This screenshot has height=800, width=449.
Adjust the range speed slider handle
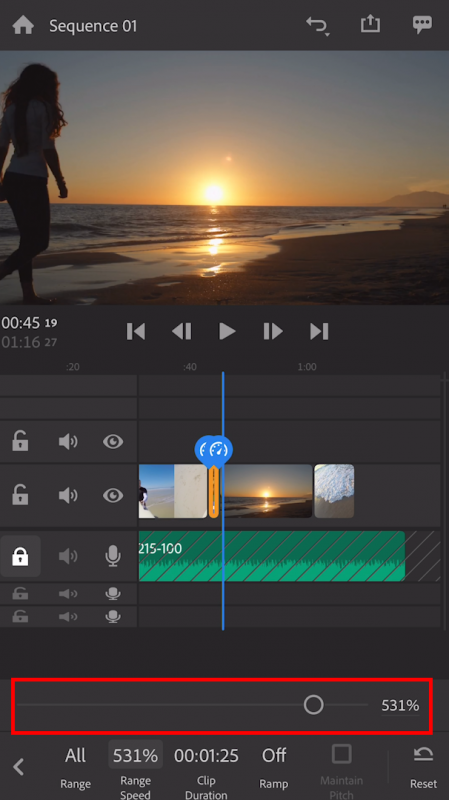point(313,705)
